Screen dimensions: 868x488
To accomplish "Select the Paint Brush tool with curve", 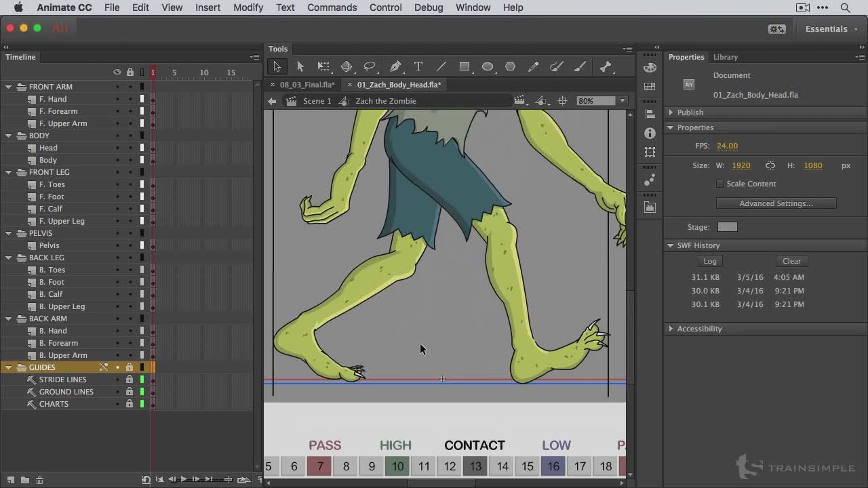I will 557,66.
